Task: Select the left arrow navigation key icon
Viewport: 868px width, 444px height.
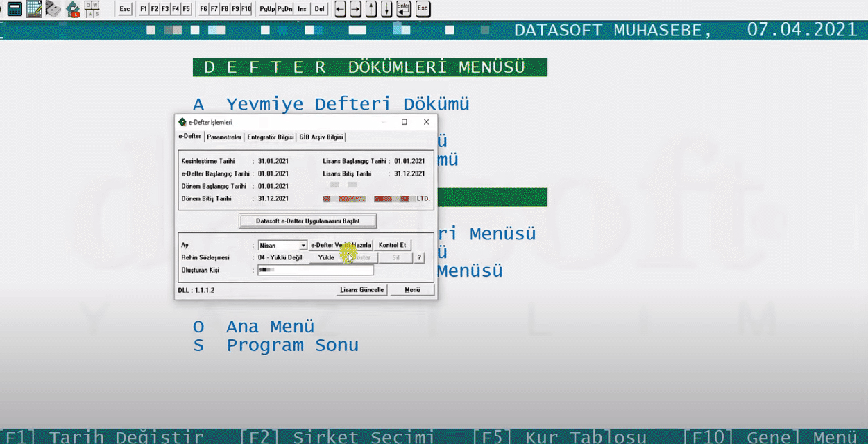Action: (340, 9)
